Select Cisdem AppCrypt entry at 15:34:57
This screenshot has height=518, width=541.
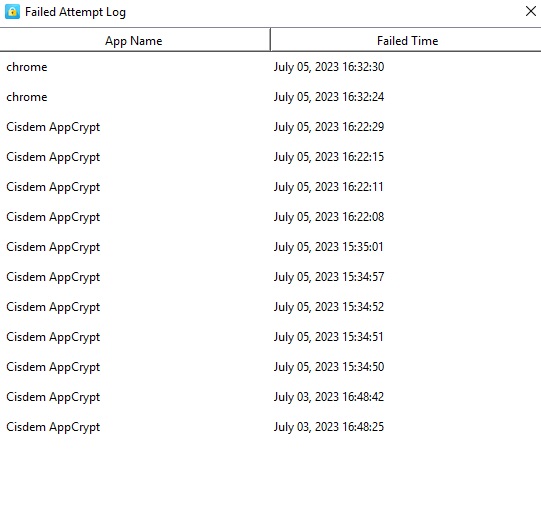tap(270, 277)
